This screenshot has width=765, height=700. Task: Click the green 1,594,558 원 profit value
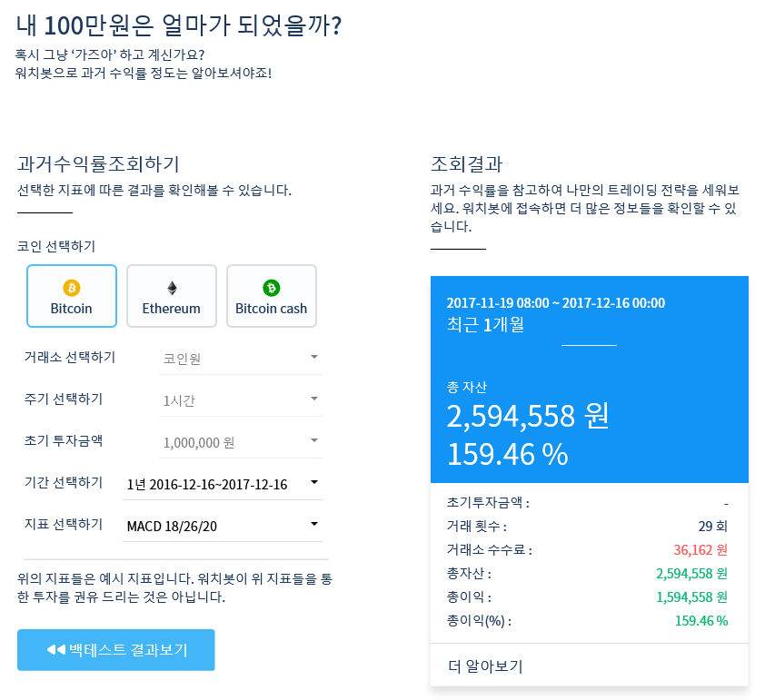pyautogui.click(x=691, y=597)
